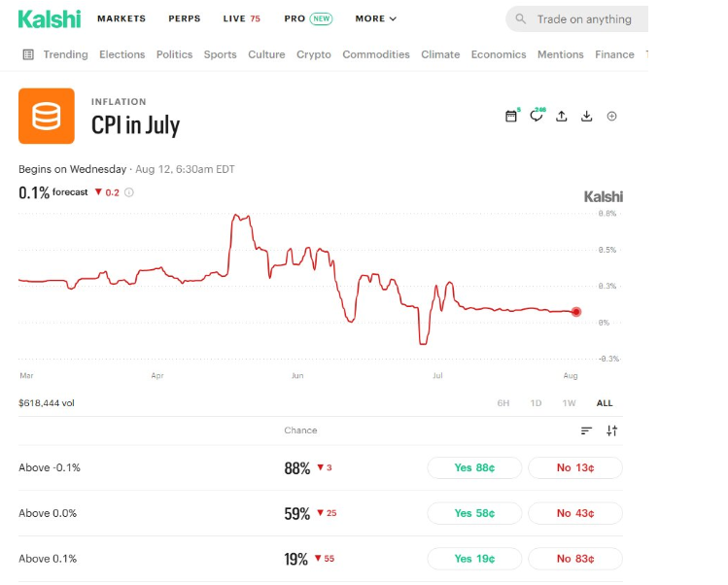The image size is (728, 585).
Task: Add market to watchlist plus icon
Action: [x=612, y=116]
